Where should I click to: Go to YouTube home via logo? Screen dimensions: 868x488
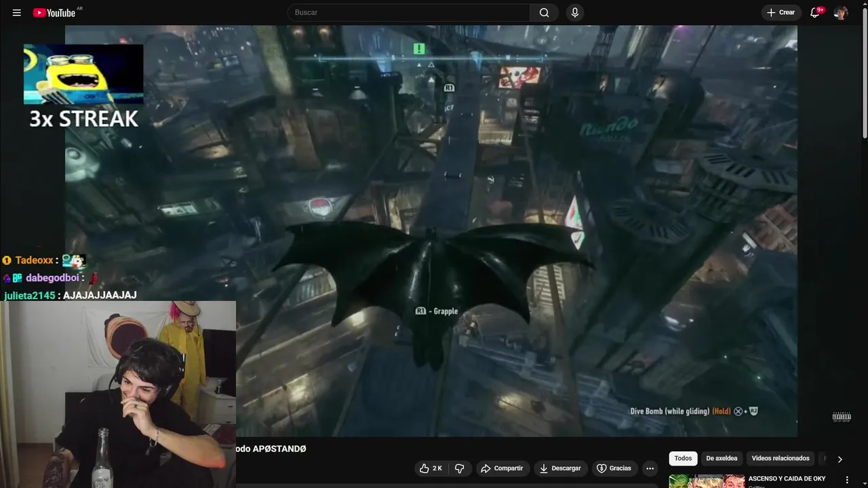click(x=54, y=13)
